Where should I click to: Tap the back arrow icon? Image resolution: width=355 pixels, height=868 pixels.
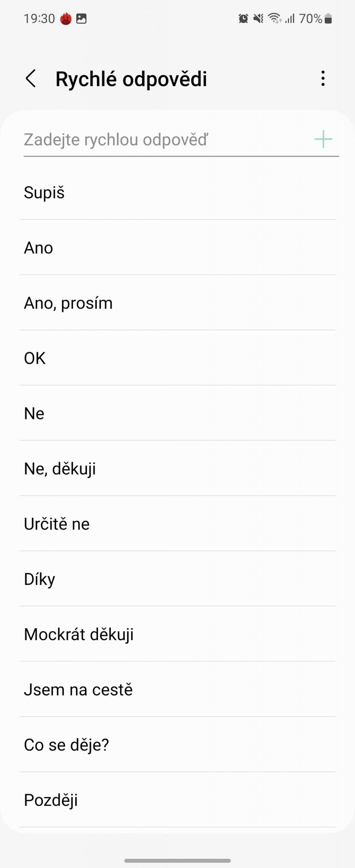(x=31, y=79)
